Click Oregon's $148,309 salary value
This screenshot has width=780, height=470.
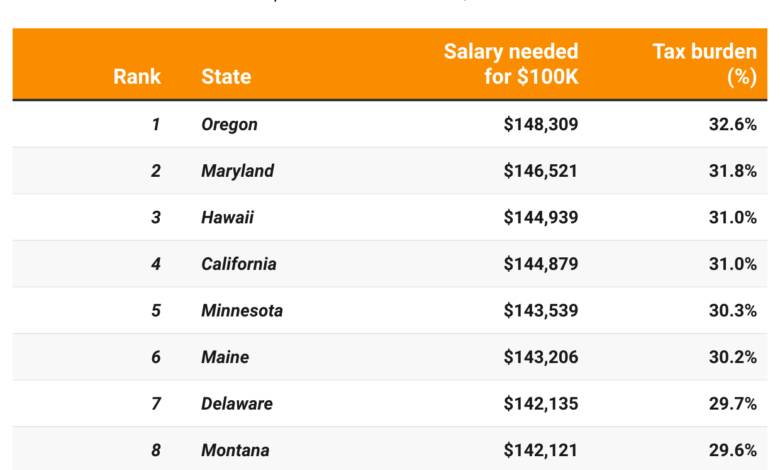pos(541,125)
